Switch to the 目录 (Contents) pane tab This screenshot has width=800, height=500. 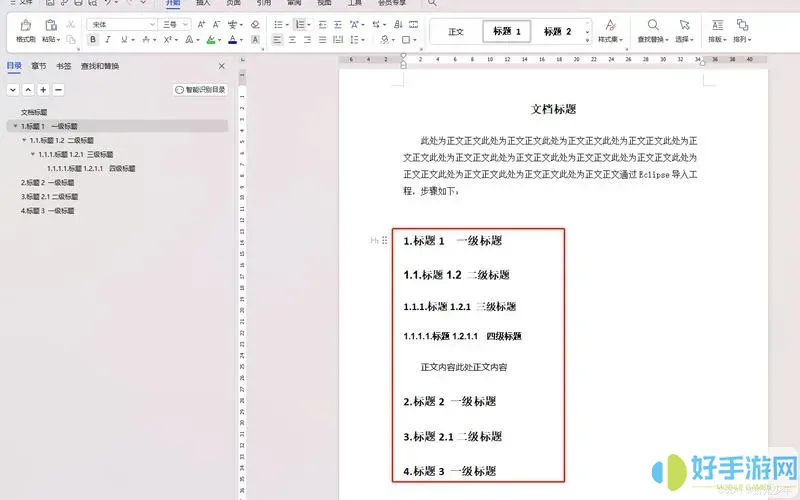click(14, 66)
